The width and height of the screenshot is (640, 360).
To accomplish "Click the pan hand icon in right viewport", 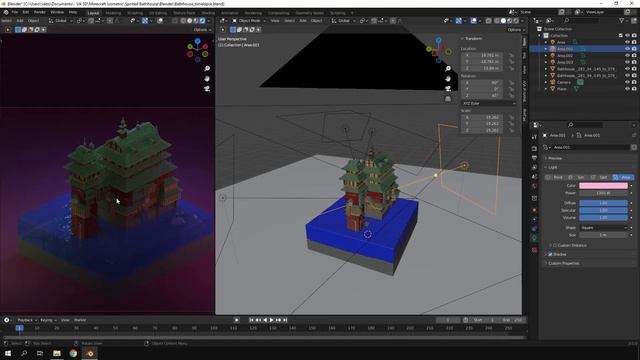I will 448,79.
